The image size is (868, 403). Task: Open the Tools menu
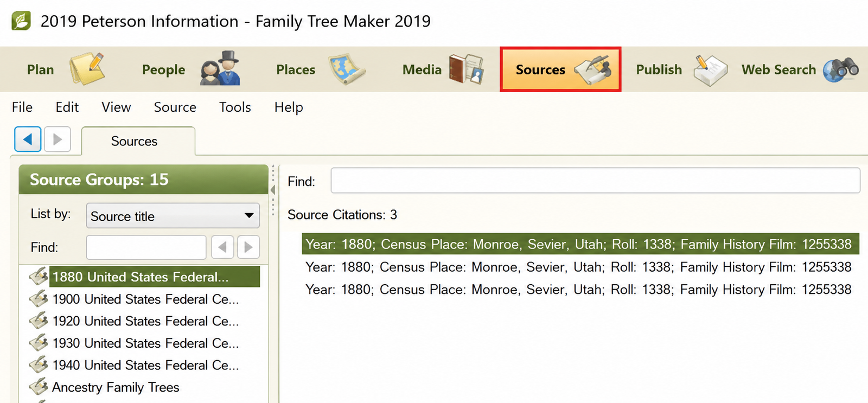tap(235, 107)
